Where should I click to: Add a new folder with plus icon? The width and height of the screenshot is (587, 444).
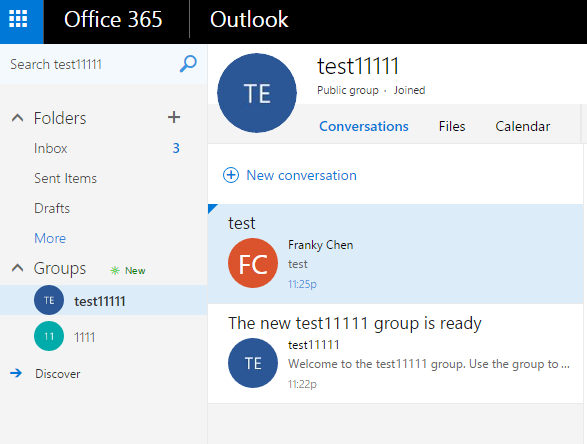[x=174, y=117]
